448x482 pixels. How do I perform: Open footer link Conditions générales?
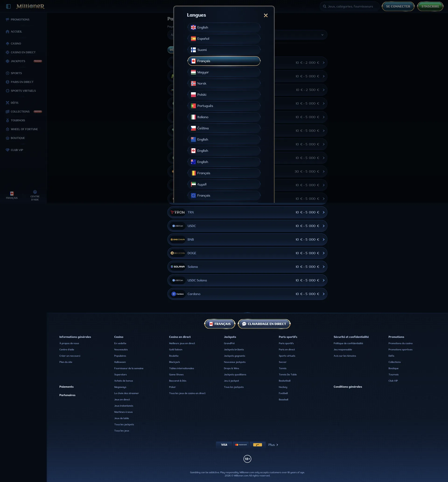point(348,387)
